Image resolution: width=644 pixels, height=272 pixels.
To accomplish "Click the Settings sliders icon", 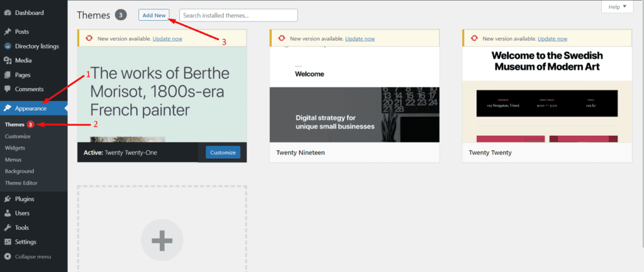I will point(8,242).
